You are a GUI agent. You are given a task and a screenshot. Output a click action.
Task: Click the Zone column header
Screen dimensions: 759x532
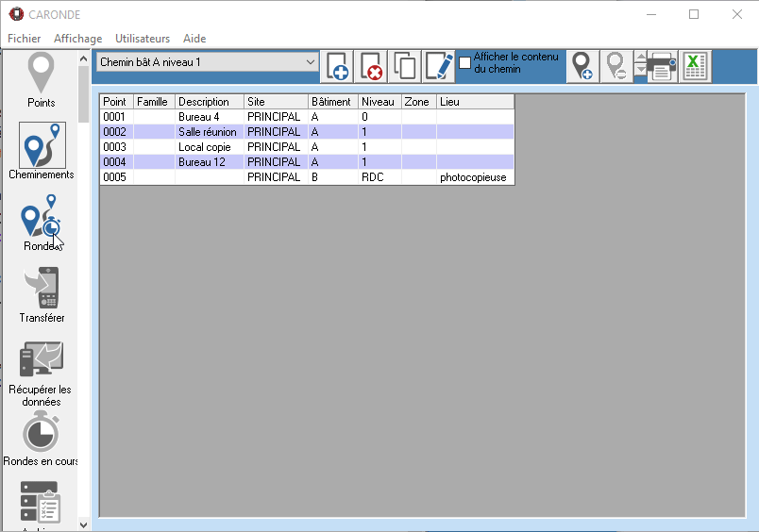[419, 102]
